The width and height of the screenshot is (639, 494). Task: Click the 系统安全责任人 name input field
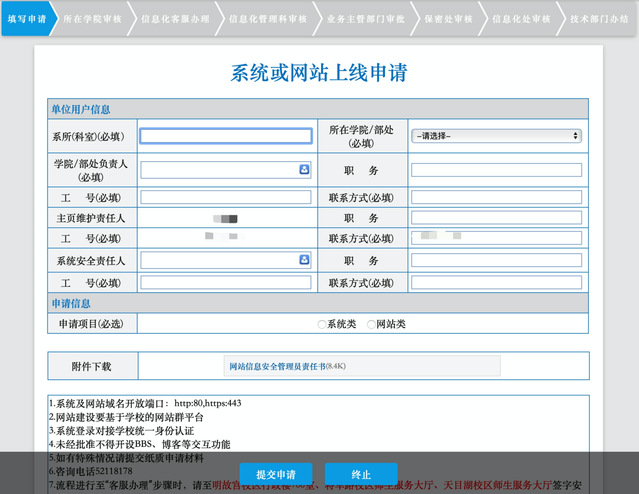tap(218, 260)
